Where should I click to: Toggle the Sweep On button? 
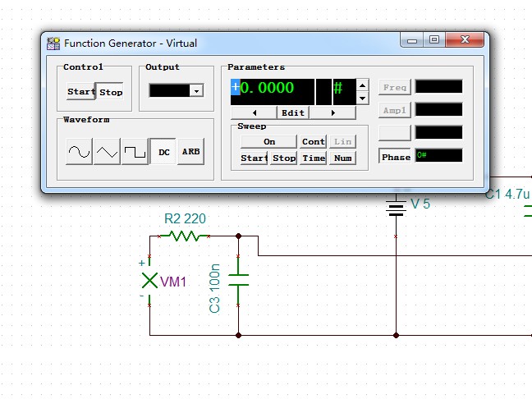[x=269, y=141]
